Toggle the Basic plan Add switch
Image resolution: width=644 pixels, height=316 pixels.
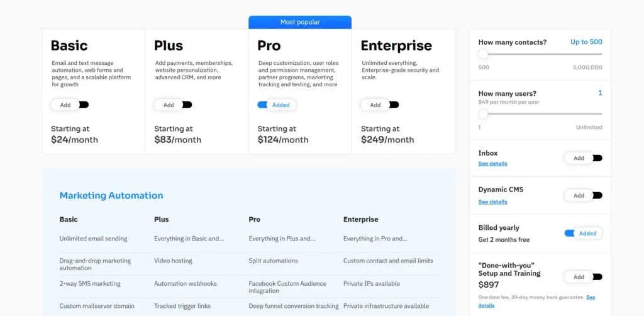(70, 104)
